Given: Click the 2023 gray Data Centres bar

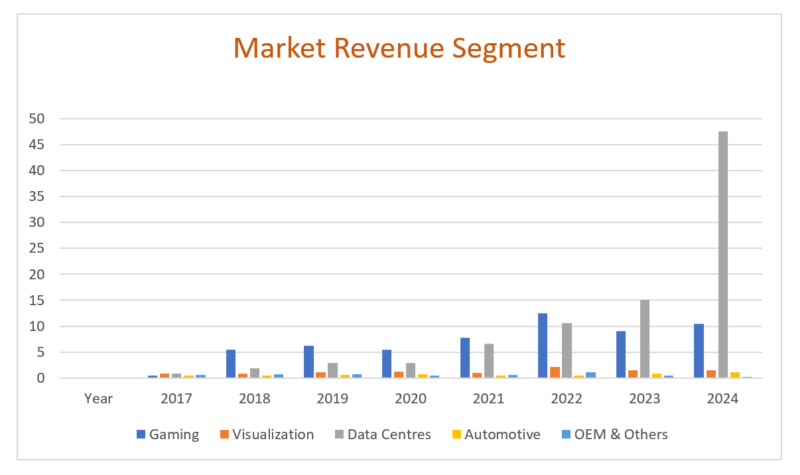Looking at the screenshot, I should coord(644,339).
